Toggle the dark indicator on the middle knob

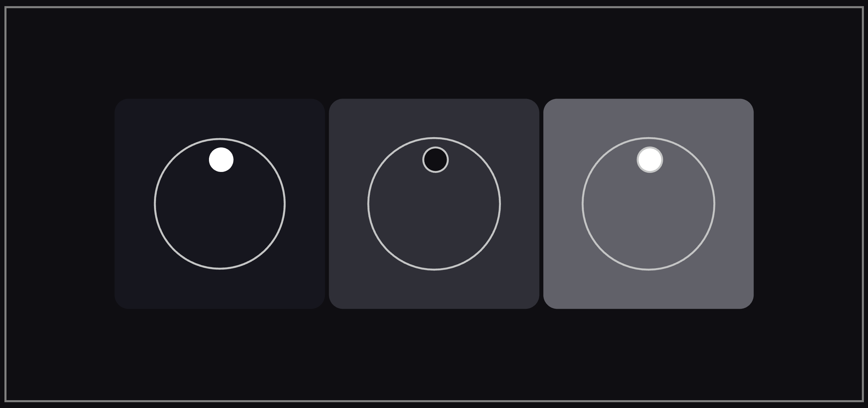(x=435, y=160)
